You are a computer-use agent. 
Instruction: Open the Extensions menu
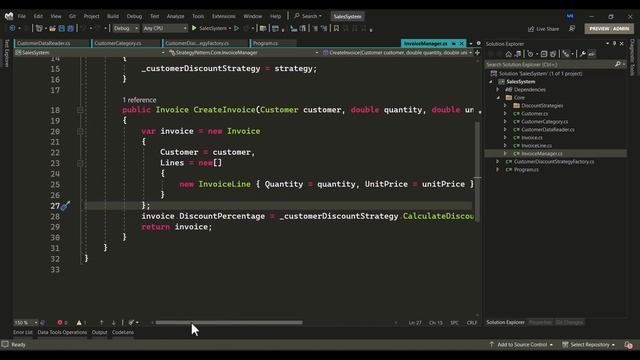pyautogui.click(x=223, y=16)
